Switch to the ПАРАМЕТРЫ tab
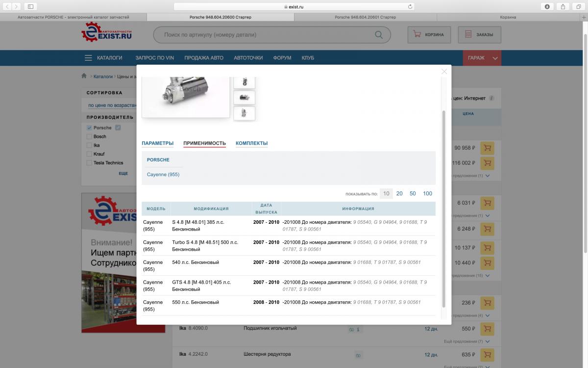The height and width of the screenshot is (368, 588). point(157,143)
